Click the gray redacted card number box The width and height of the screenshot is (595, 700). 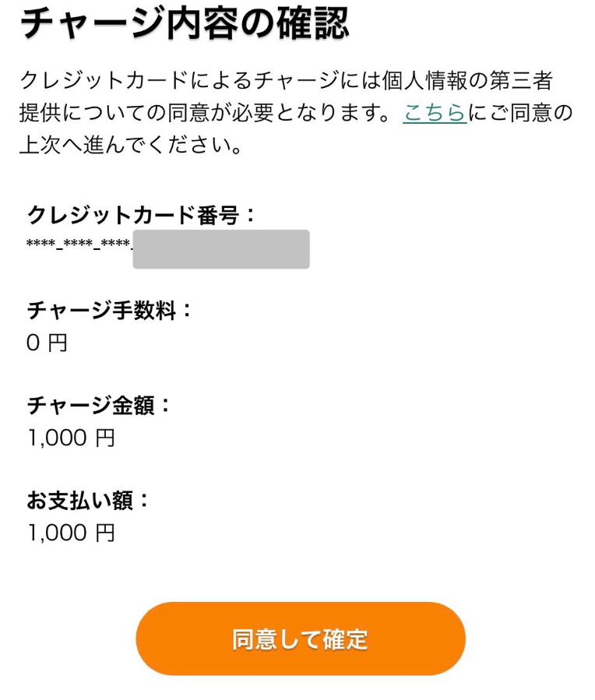(221, 249)
